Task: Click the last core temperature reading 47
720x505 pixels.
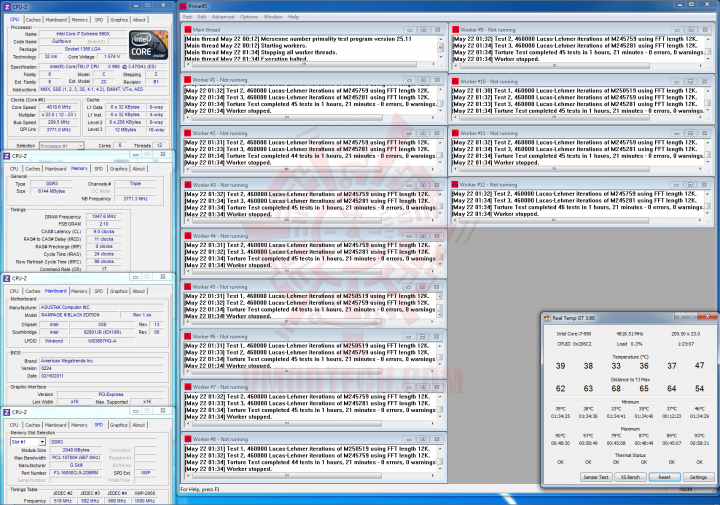Action: pos(699,365)
